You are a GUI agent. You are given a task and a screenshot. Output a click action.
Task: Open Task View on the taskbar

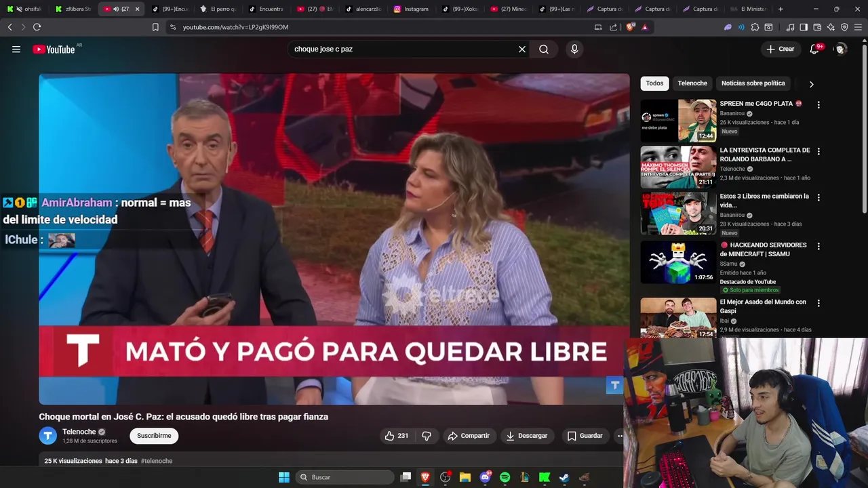point(406,477)
